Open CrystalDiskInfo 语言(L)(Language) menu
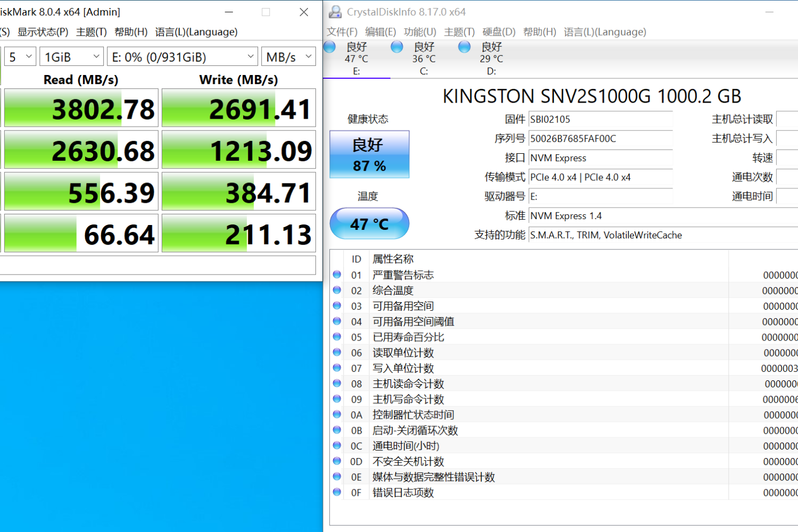Viewport: 798px width, 532px height. pos(605,32)
